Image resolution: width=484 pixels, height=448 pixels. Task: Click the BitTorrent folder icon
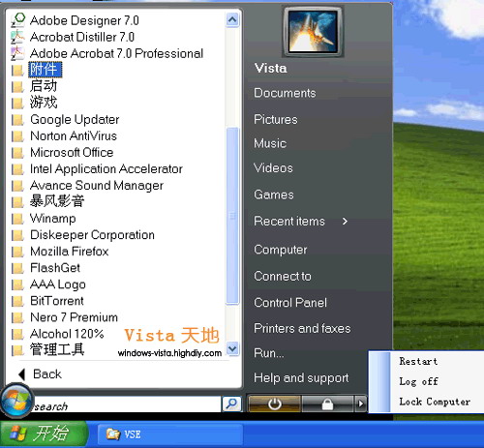click(17, 301)
